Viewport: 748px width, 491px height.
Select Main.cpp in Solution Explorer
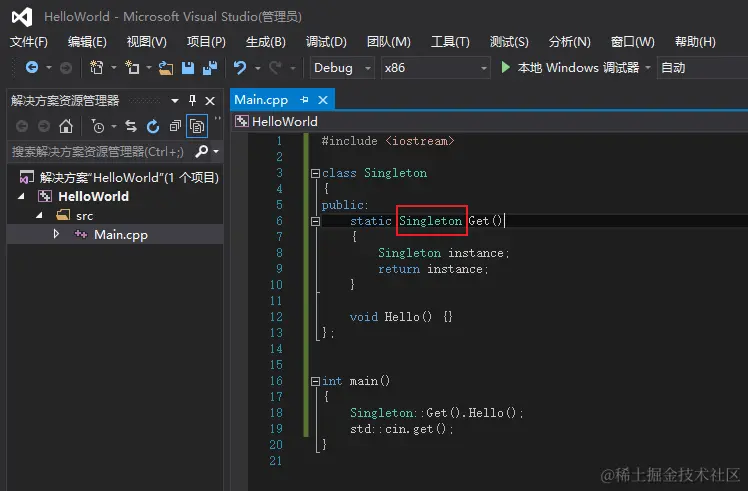(x=114, y=234)
